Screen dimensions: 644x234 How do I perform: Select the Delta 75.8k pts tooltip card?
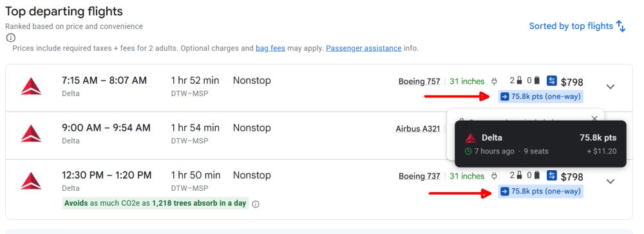pyautogui.click(x=540, y=144)
